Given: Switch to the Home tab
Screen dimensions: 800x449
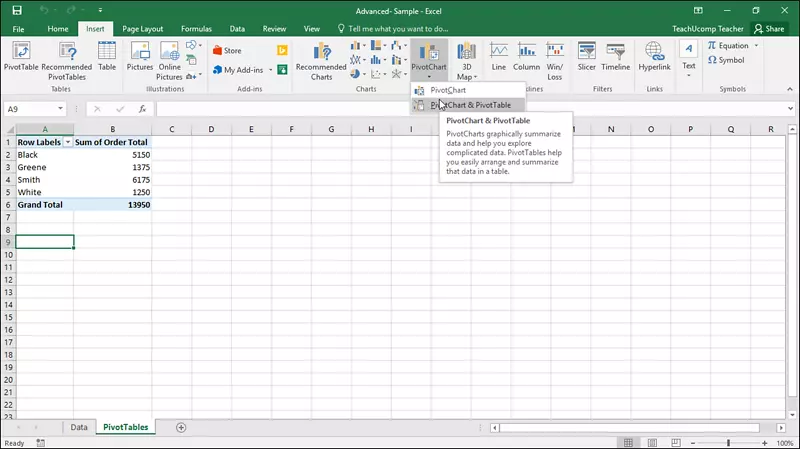Looking at the screenshot, I should coord(58,29).
